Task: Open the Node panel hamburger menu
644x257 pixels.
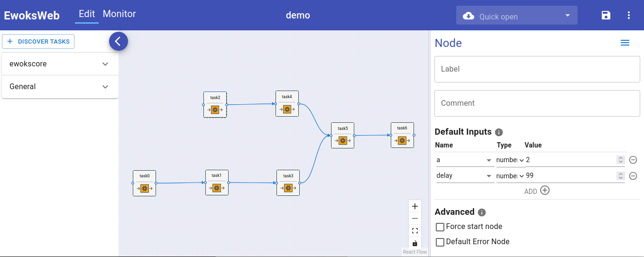Action: pos(625,43)
